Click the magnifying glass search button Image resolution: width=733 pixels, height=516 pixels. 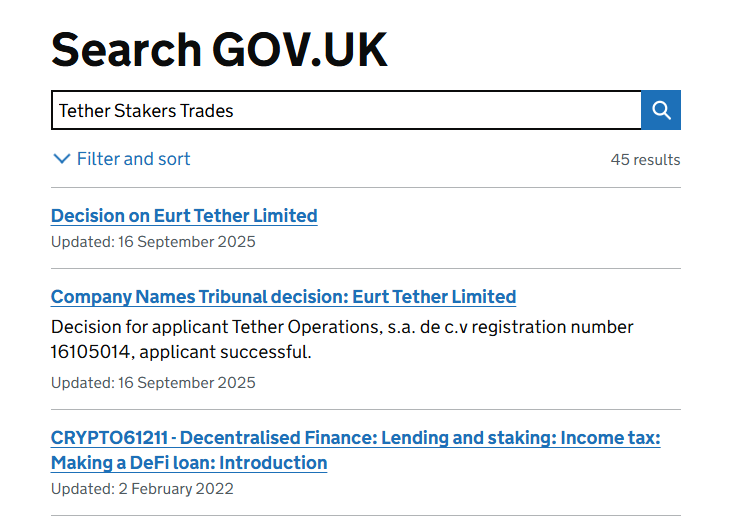tap(661, 110)
